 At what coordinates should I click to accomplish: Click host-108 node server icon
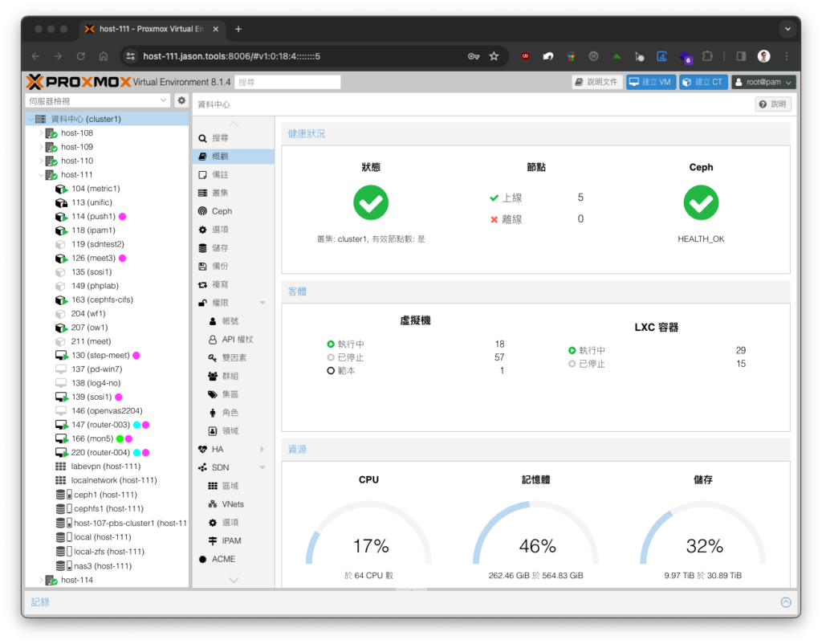tap(51, 133)
